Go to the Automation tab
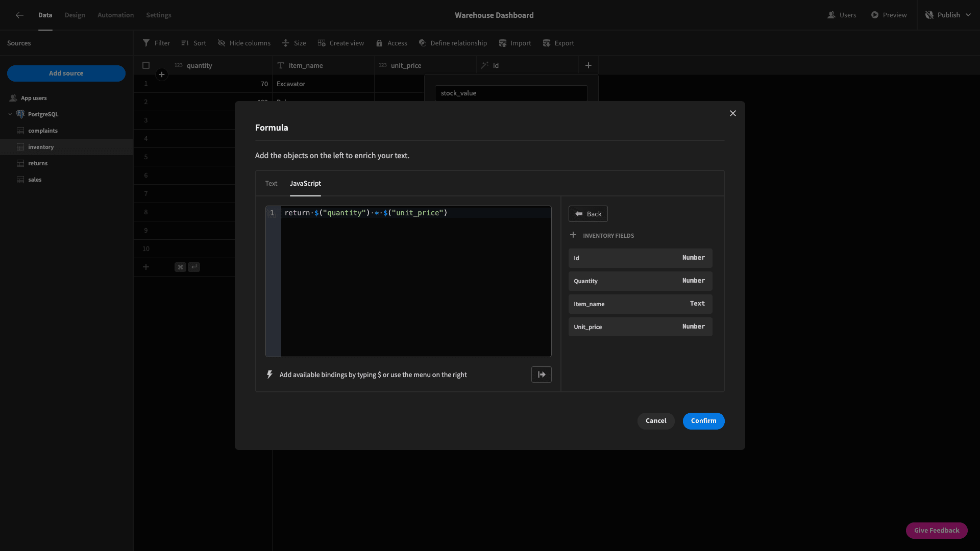The width and height of the screenshot is (980, 551). point(116,15)
